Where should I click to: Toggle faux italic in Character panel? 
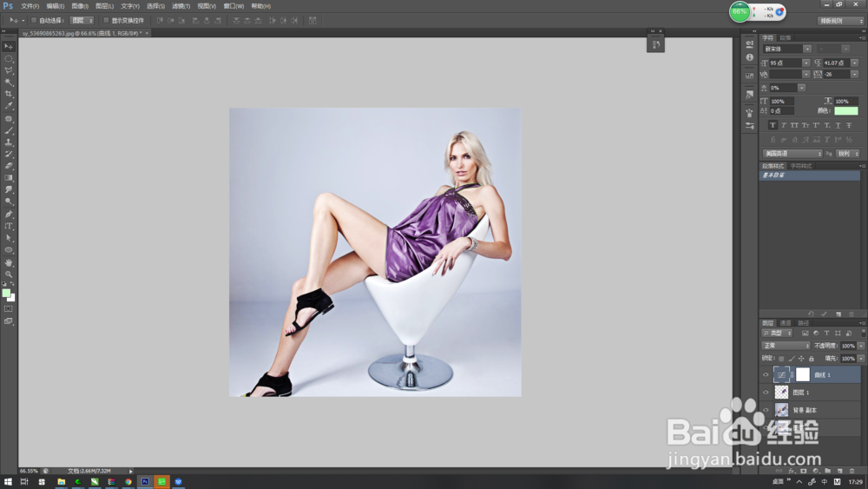click(783, 125)
